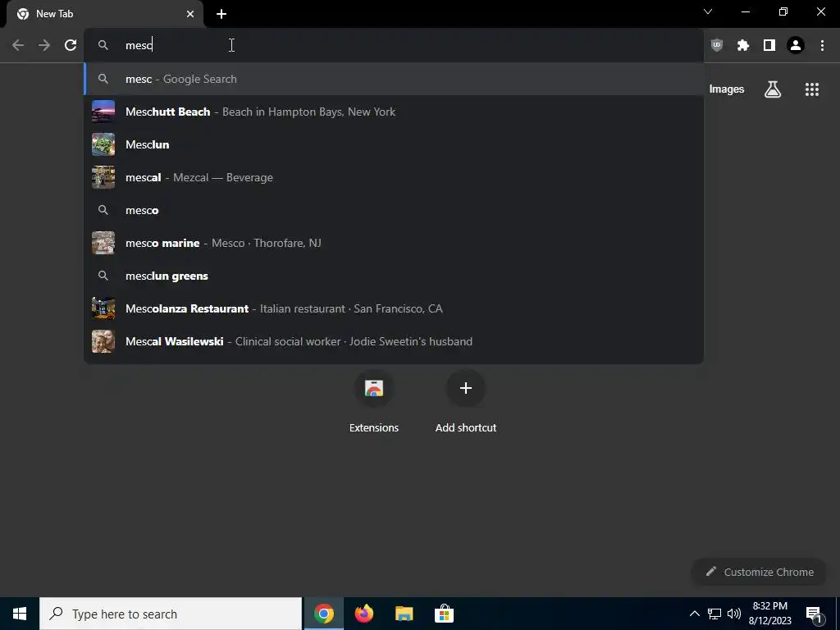This screenshot has width=840, height=630.
Task: Open the Google apps grid
Action: click(812, 89)
